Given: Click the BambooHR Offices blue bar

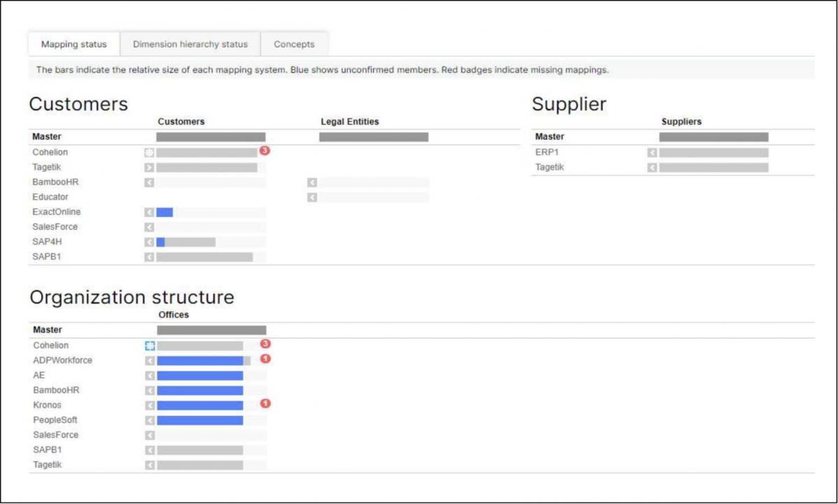Looking at the screenshot, I should click(x=200, y=391).
